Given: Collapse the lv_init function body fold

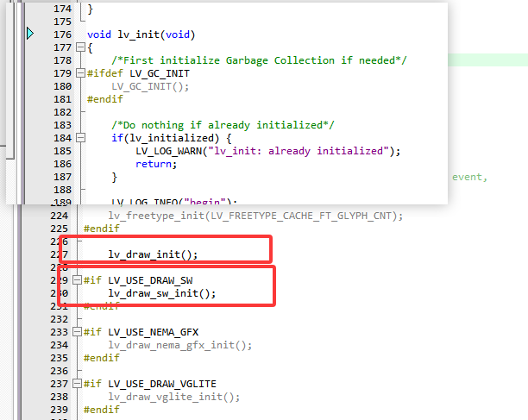Looking at the screenshot, I should (81, 47).
